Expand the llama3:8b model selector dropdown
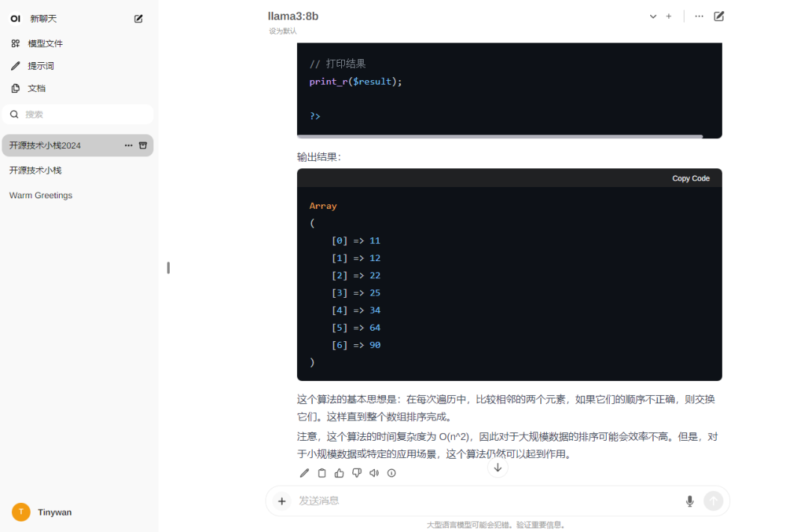 (652, 16)
